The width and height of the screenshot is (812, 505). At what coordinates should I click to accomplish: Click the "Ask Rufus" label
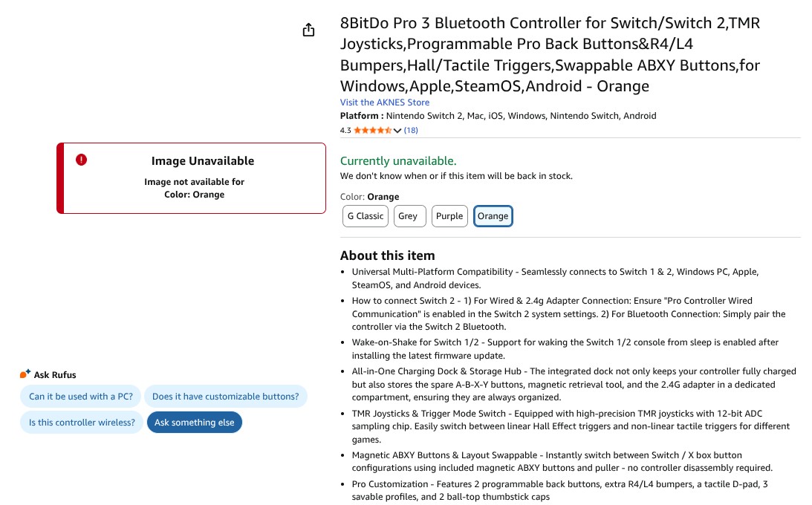[x=55, y=375]
